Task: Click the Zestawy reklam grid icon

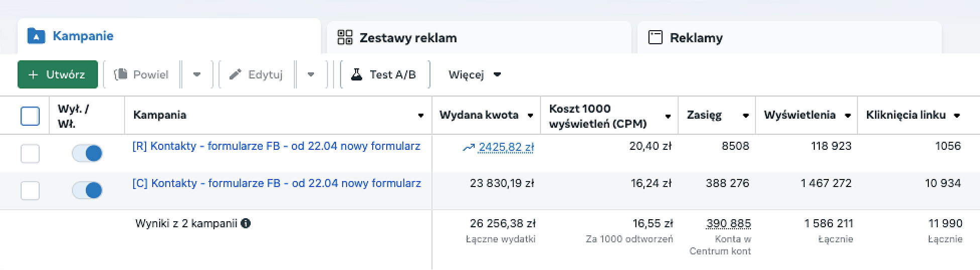Action: click(345, 38)
